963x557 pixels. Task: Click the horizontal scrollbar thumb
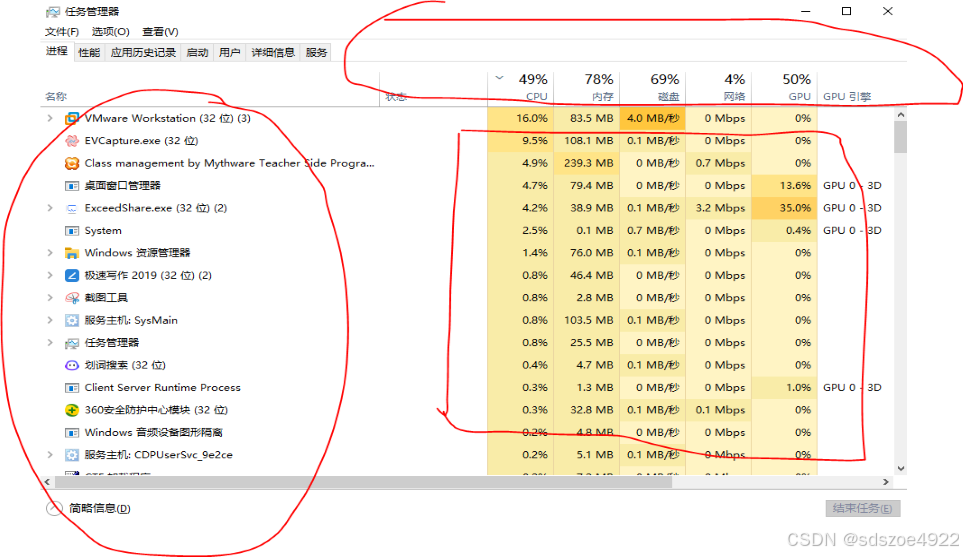click(x=363, y=482)
